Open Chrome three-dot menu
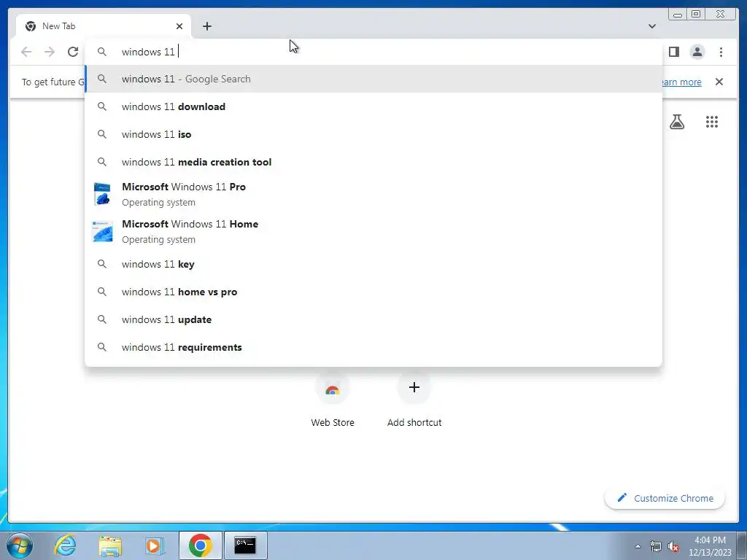The width and height of the screenshot is (747, 560). 721,52
